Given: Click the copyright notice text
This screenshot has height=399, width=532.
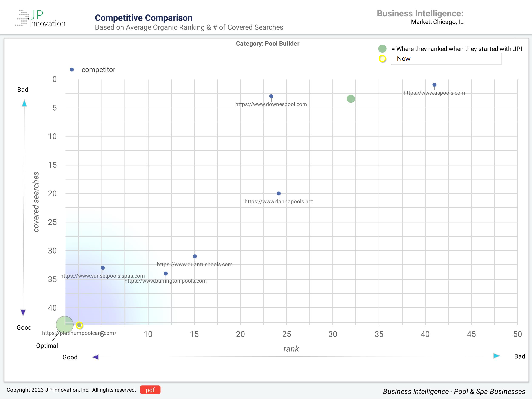Looking at the screenshot, I should (x=71, y=390).
